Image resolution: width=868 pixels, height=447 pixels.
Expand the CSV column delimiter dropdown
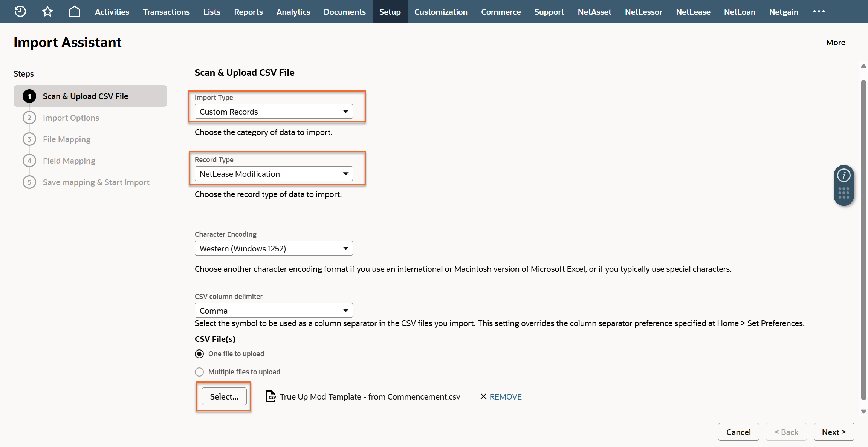coord(274,311)
